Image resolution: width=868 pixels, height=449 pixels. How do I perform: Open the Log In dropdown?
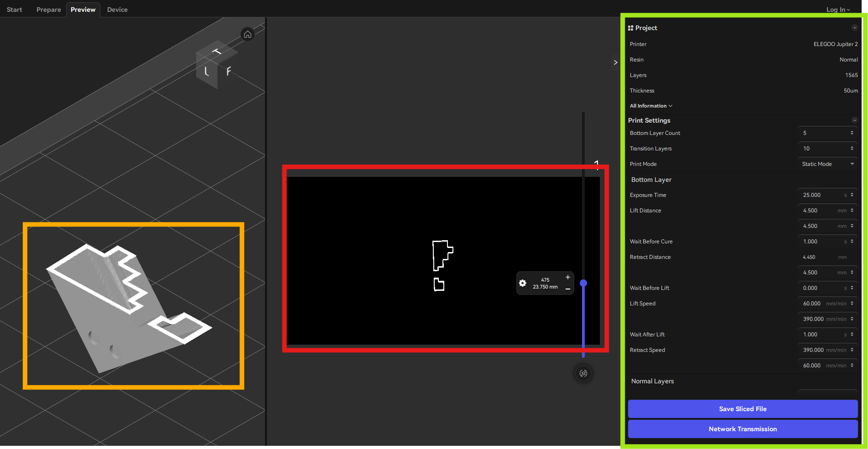point(838,10)
